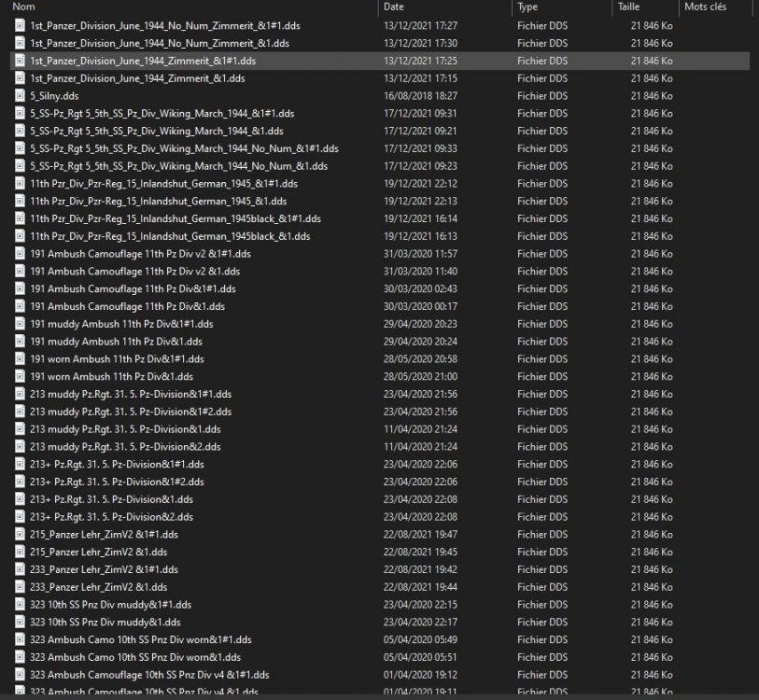Click date 29/04/2020 20:23
The image size is (759, 700).
420,324
